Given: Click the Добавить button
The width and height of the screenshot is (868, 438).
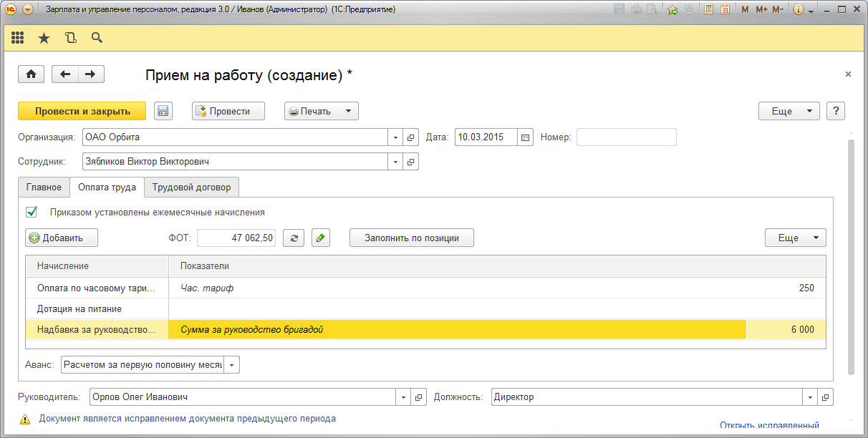Looking at the screenshot, I should pos(62,238).
